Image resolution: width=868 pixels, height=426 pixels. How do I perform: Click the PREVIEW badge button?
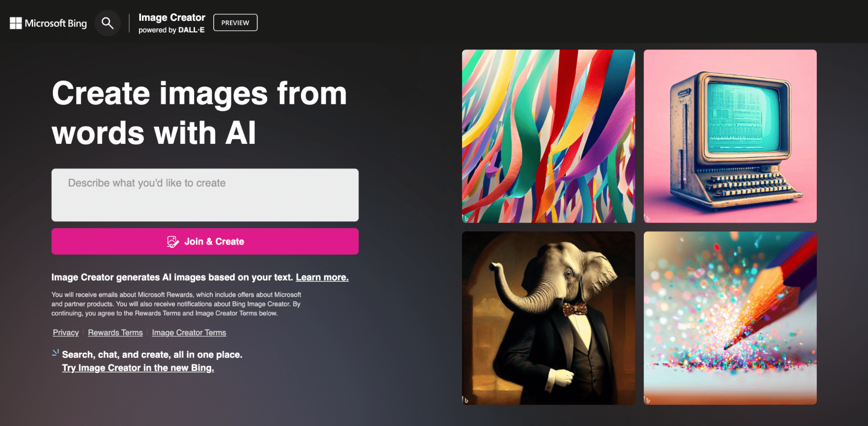(235, 23)
